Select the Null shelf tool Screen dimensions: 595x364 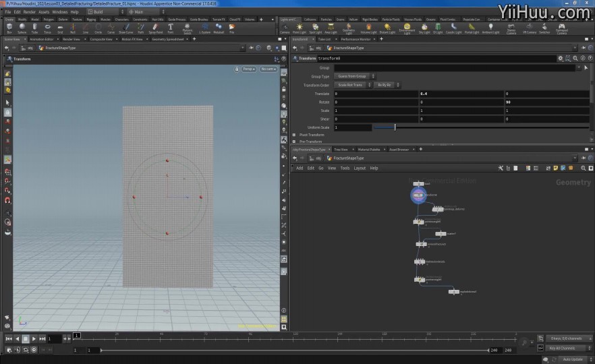click(x=73, y=28)
